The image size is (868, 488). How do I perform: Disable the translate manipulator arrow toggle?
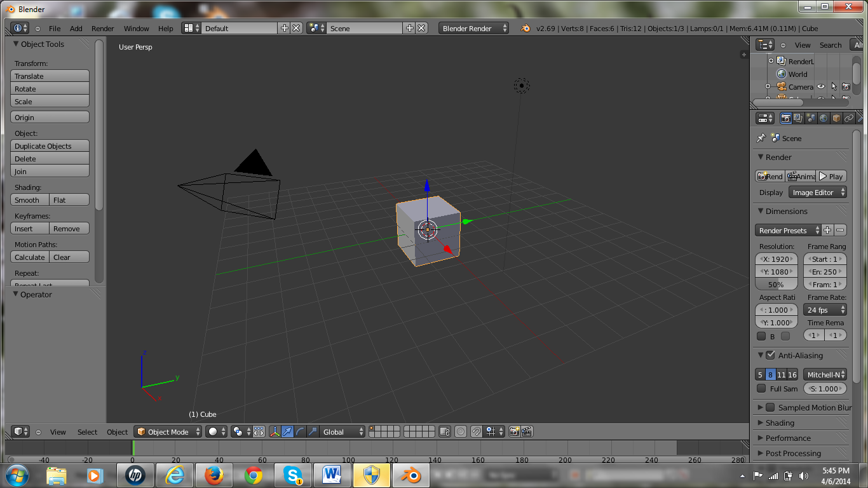(287, 431)
